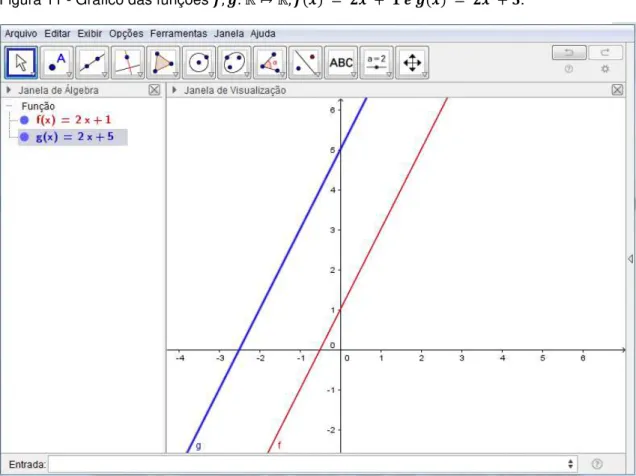The width and height of the screenshot is (636, 476).
Task: Select the f(x) = 2x + 1 entry
Action: click(x=73, y=120)
